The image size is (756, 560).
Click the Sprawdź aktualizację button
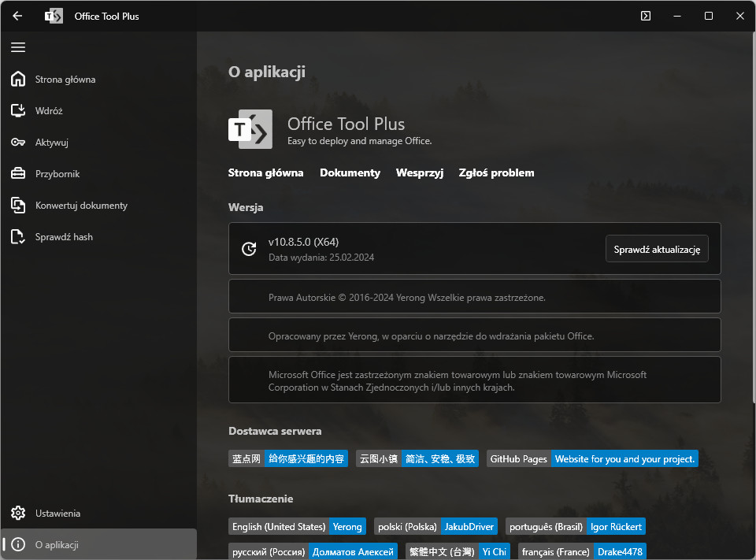tap(657, 249)
